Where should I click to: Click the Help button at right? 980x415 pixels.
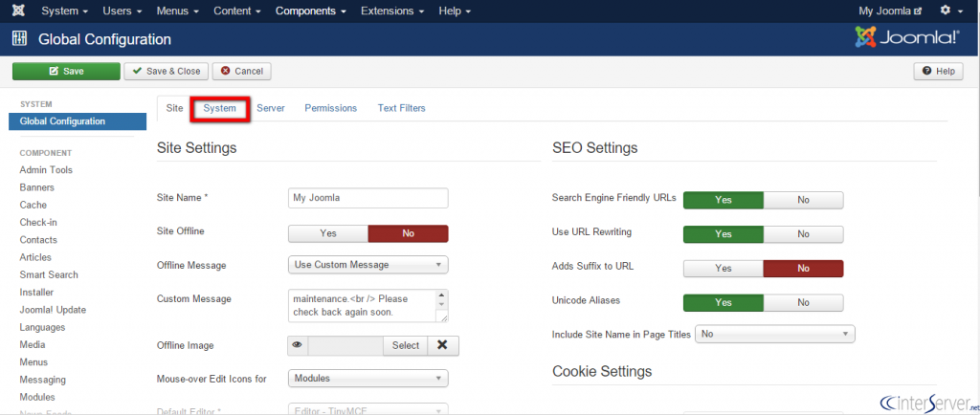[x=938, y=71]
